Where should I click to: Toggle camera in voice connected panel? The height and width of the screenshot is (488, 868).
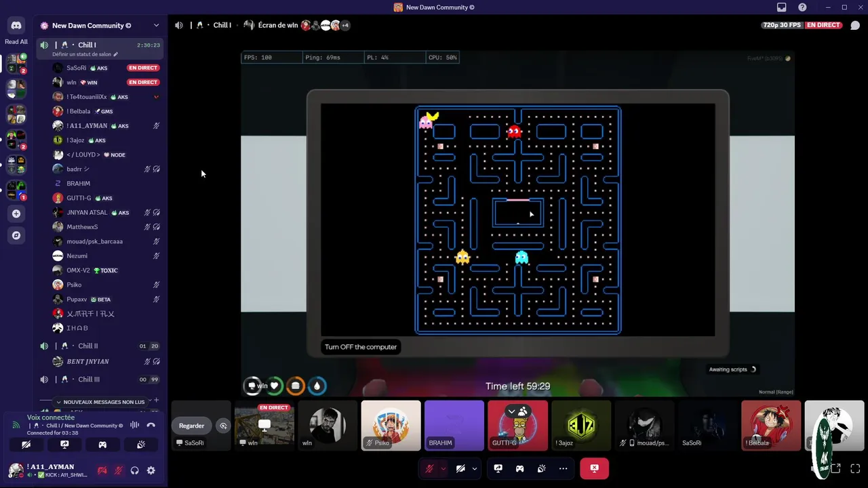coord(26,445)
